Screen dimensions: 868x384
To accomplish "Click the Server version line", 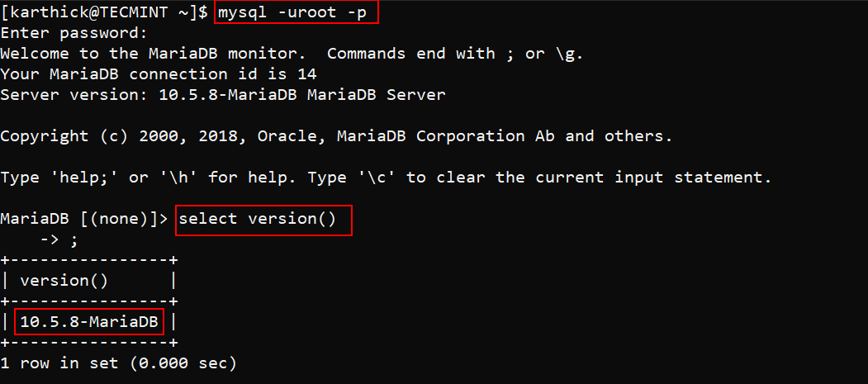I will click(223, 94).
